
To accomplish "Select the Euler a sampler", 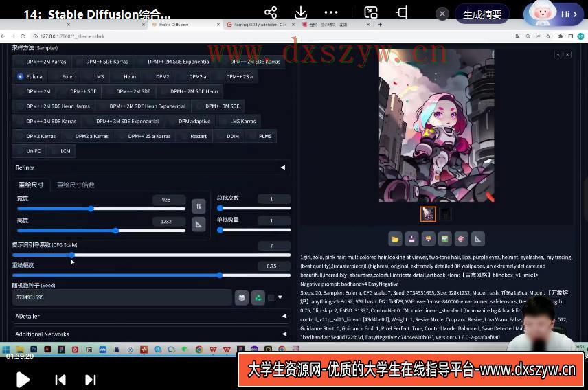I will (x=30, y=76).
